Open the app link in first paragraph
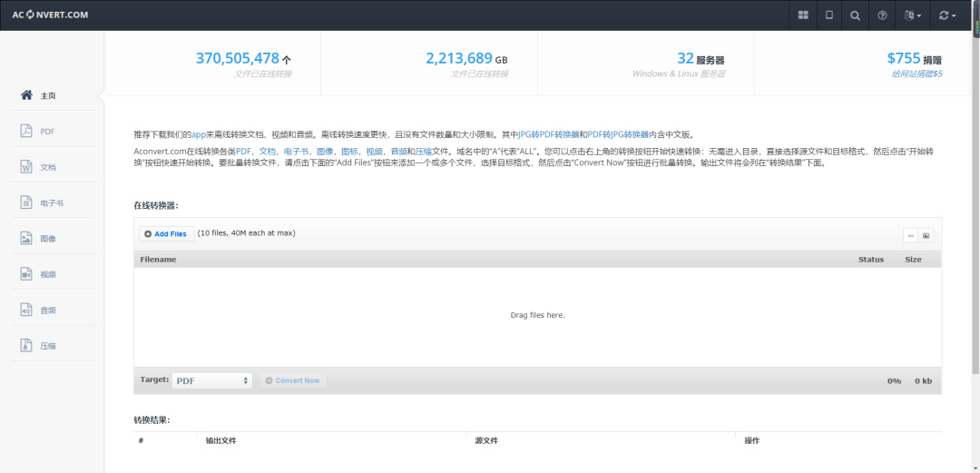The height and width of the screenshot is (473, 980). tap(199, 134)
